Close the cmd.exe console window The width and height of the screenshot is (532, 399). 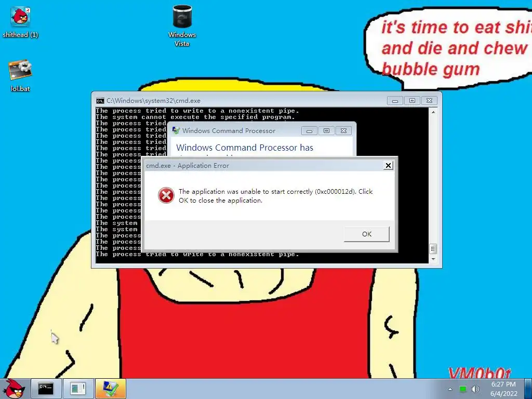[x=429, y=101]
